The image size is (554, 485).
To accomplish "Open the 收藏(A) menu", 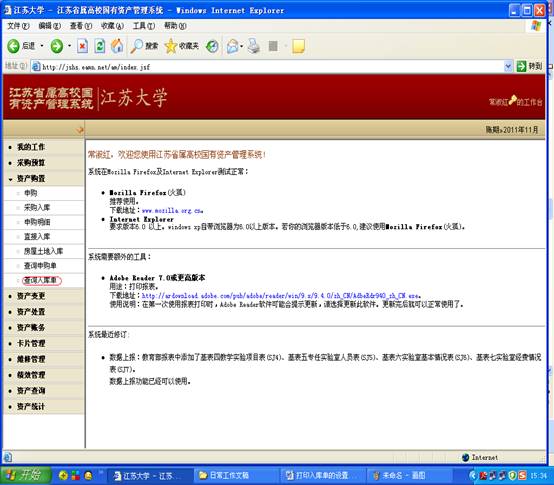I will [x=112, y=26].
